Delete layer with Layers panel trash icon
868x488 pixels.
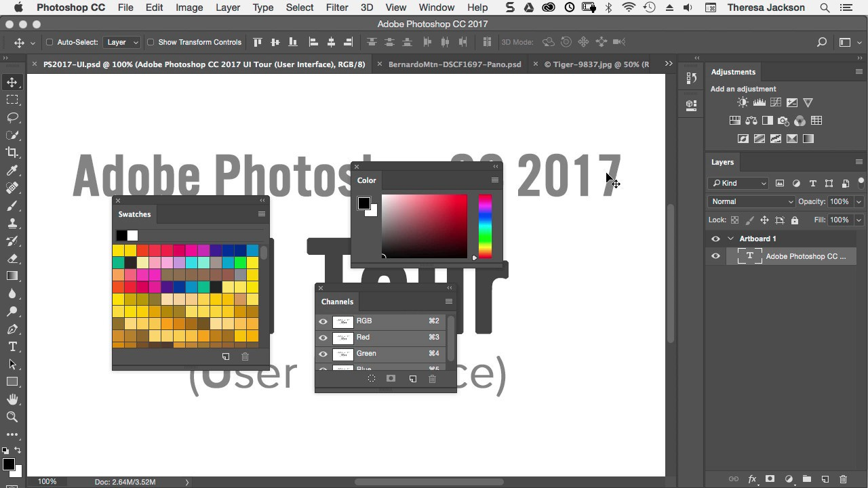(843, 479)
